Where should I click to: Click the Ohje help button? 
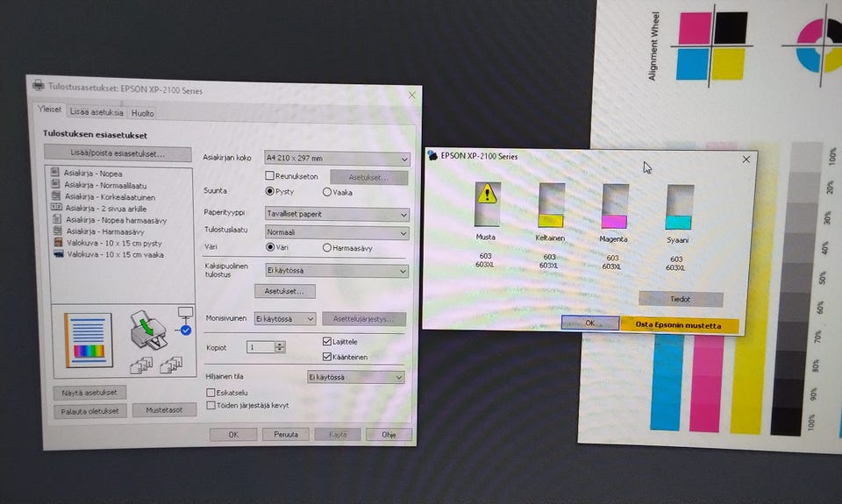click(x=389, y=435)
